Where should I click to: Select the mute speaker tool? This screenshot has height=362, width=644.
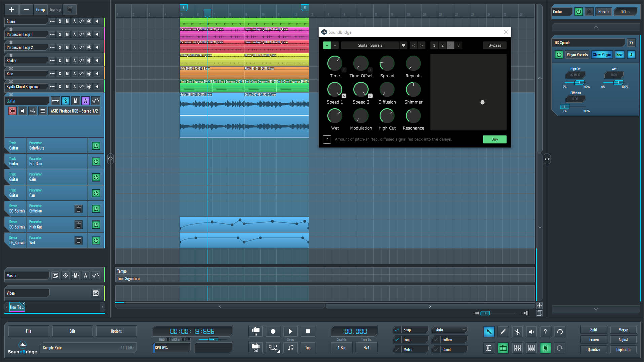coord(531,332)
